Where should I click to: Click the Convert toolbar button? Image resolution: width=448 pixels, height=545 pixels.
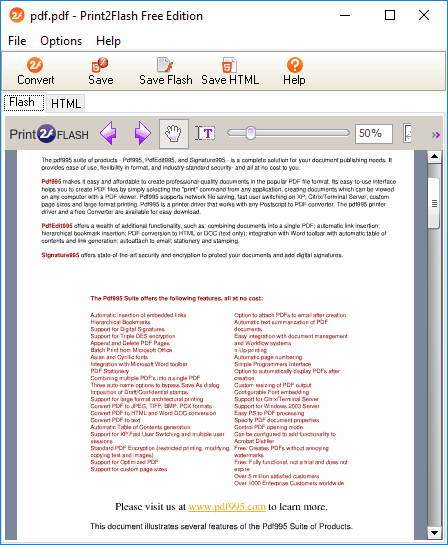pos(35,72)
